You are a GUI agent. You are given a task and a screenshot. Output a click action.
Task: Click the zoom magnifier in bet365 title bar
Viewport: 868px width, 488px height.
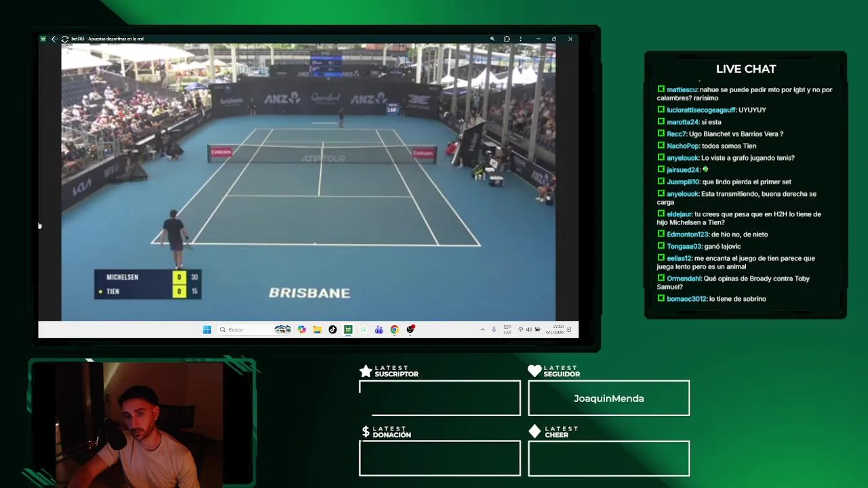pyautogui.click(x=492, y=39)
